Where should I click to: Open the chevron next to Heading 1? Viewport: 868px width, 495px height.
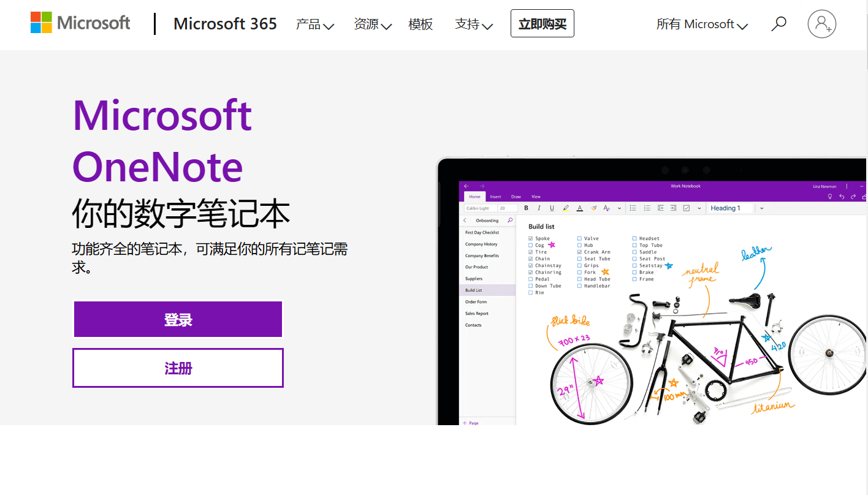[x=762, y=208]
